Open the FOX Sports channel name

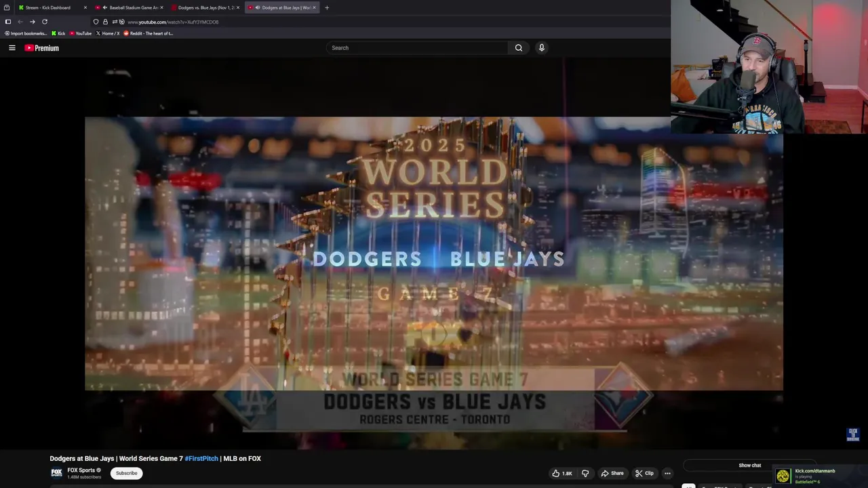pos(81,470)
